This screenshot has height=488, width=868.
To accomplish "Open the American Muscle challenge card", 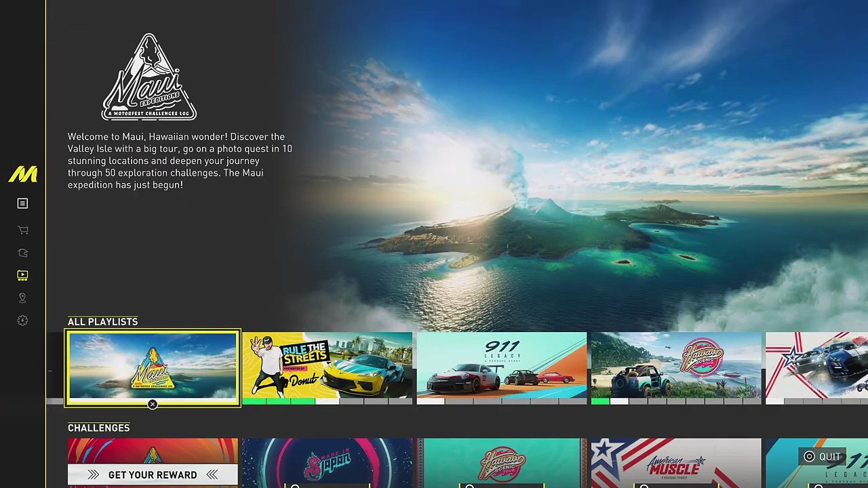I will click(676, 463).
